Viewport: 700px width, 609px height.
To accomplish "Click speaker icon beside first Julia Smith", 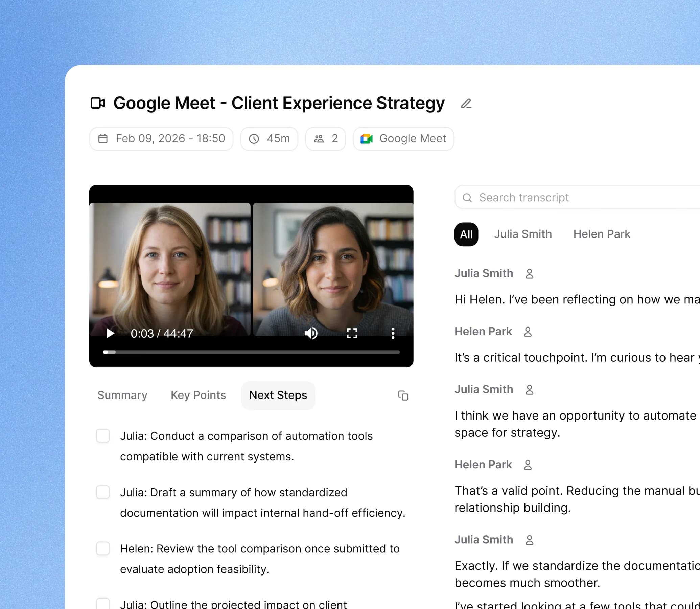I will coord(529,274).
